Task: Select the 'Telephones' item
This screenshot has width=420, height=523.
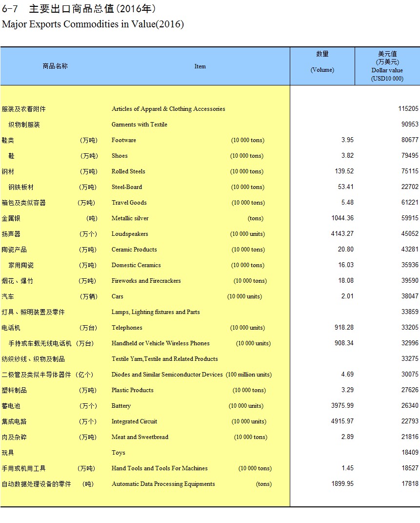Action: (x=127, y=328)
